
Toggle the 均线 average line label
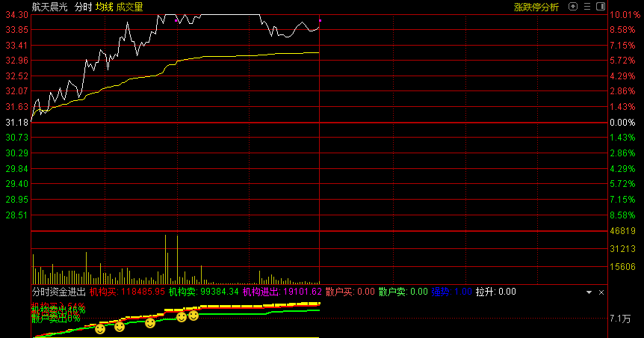pos(104,7)
